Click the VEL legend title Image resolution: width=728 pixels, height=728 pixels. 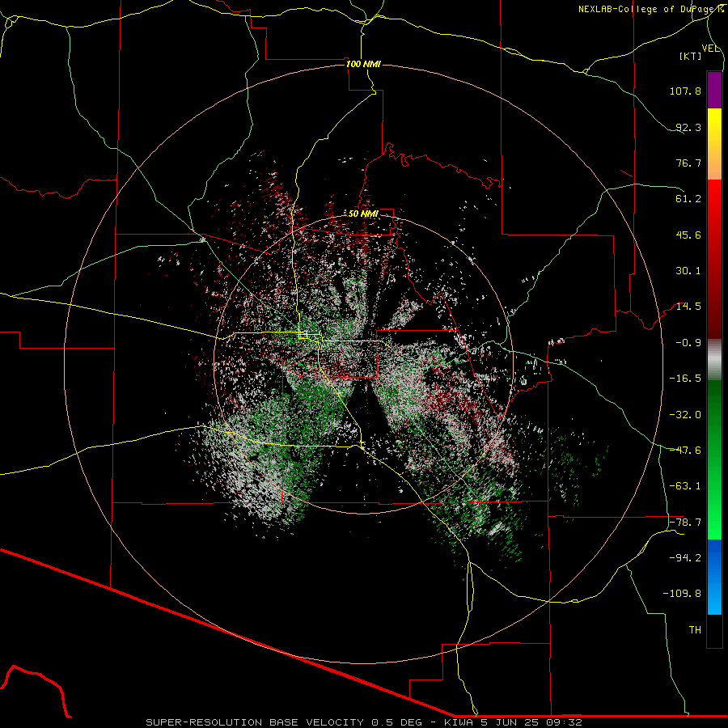click(x=710, y=49)
